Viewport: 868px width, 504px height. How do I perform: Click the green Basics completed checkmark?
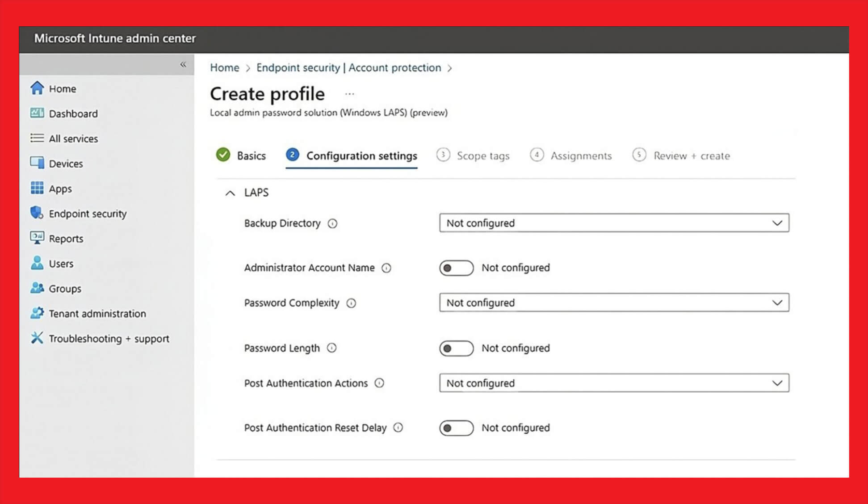click(223, 155)
